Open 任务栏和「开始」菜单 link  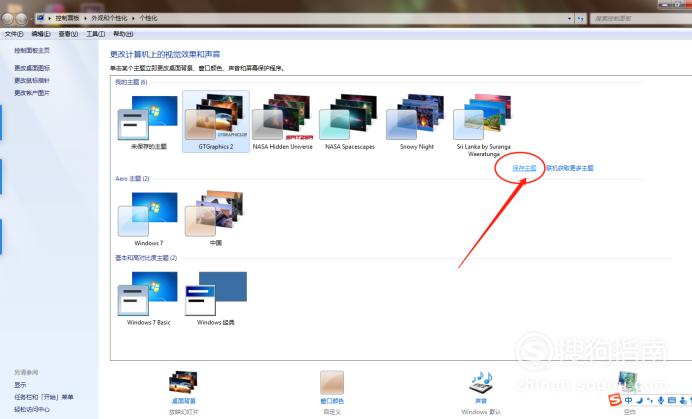[44, 397]
